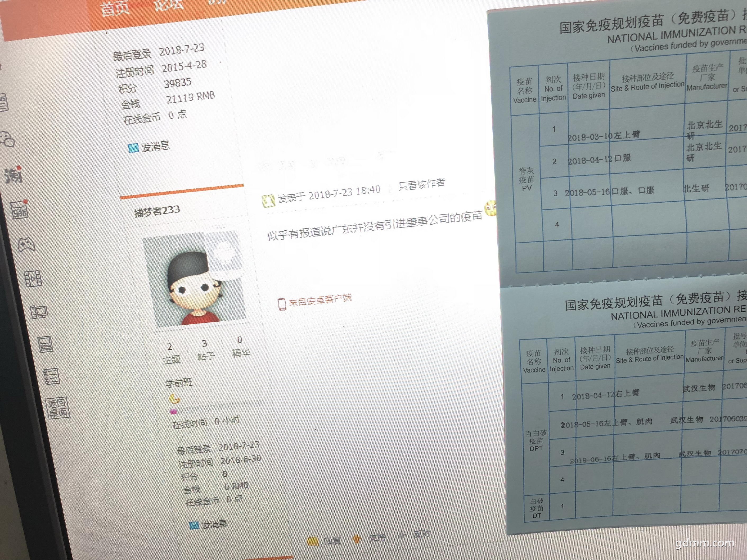Click the news page icon at left edge
This screenshot has height=560, width=747.
point(3,103)
